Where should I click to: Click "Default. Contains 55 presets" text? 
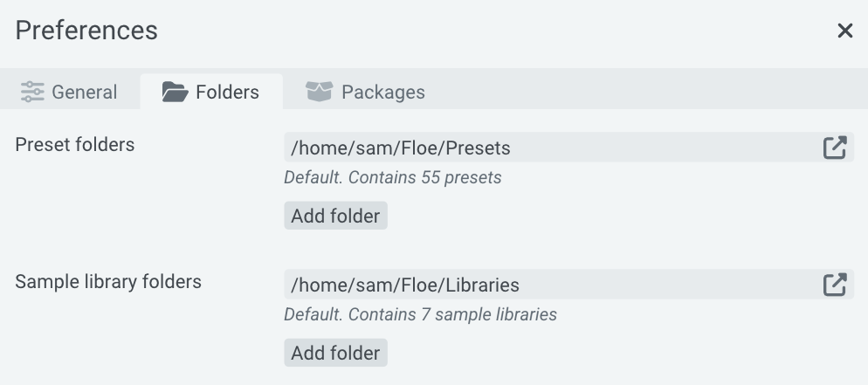coord(393,178)
